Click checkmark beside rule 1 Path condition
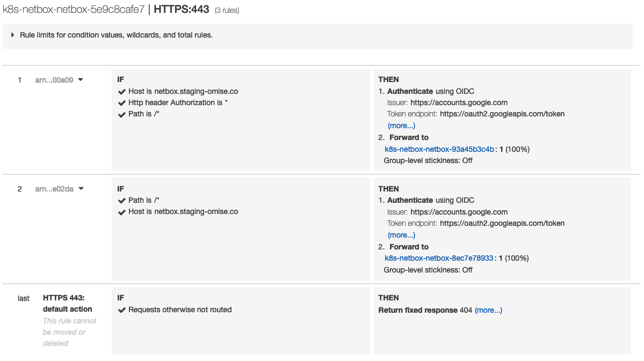This screenshot has width=644, height=361. click(x=121, y=114)
